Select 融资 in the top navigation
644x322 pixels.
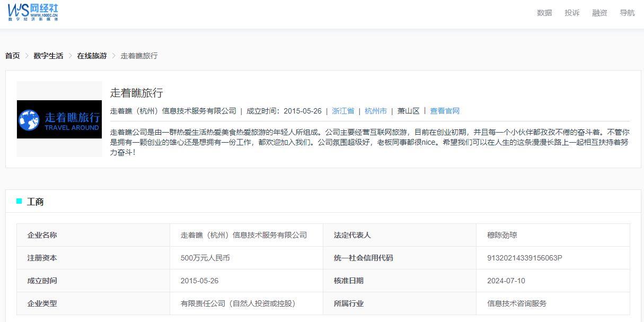[x=599, y=13]
